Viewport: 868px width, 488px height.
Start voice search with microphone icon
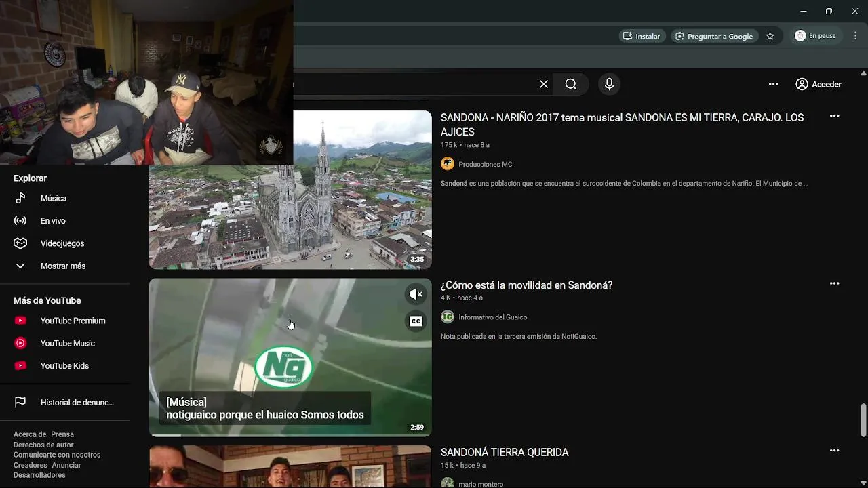pos(609,84)
